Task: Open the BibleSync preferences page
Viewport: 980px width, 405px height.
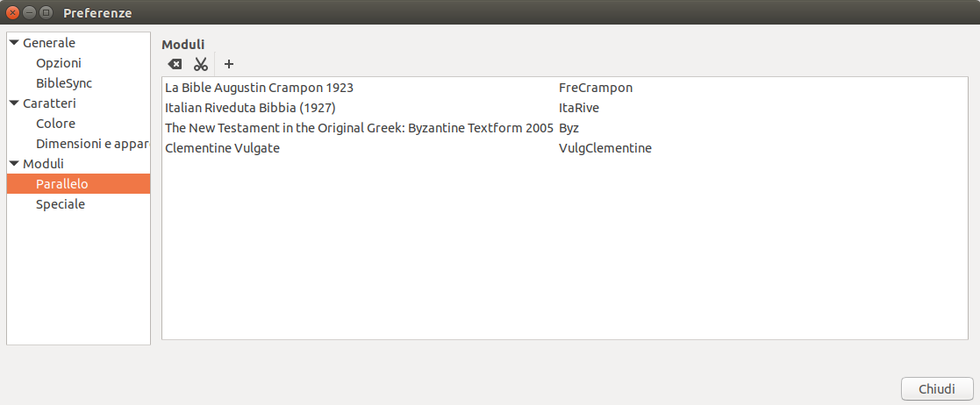Action: pyautogui.click(x=64, y=83)
